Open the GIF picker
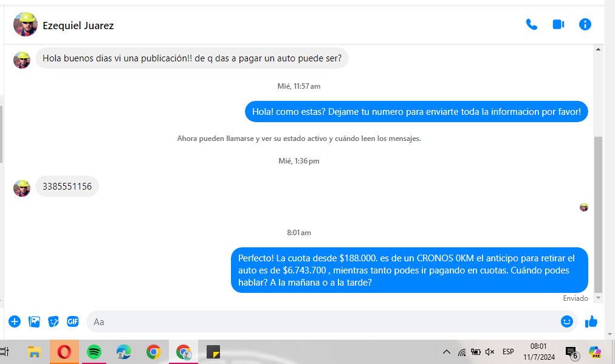 pos(73,321)
